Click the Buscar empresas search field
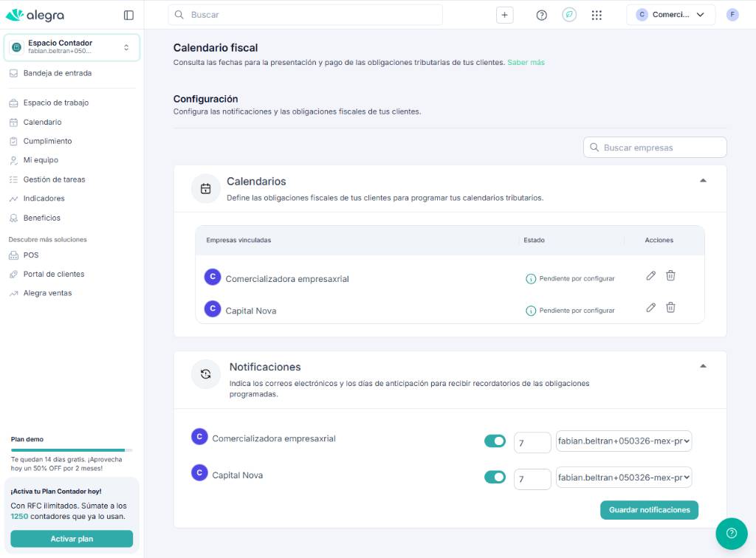Image resolution: width=756 pixels, height=558 pixels. pos(655,148)
